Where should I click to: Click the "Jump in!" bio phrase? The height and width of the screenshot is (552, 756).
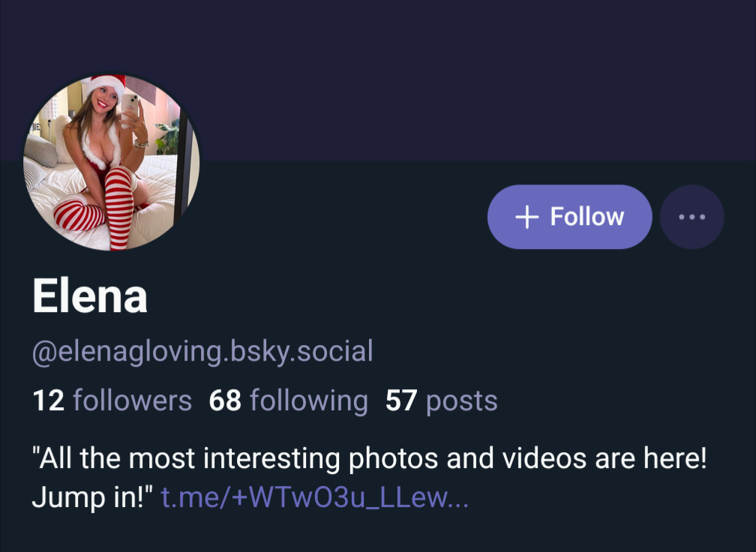pyautogui.click(x=93, y=498)
